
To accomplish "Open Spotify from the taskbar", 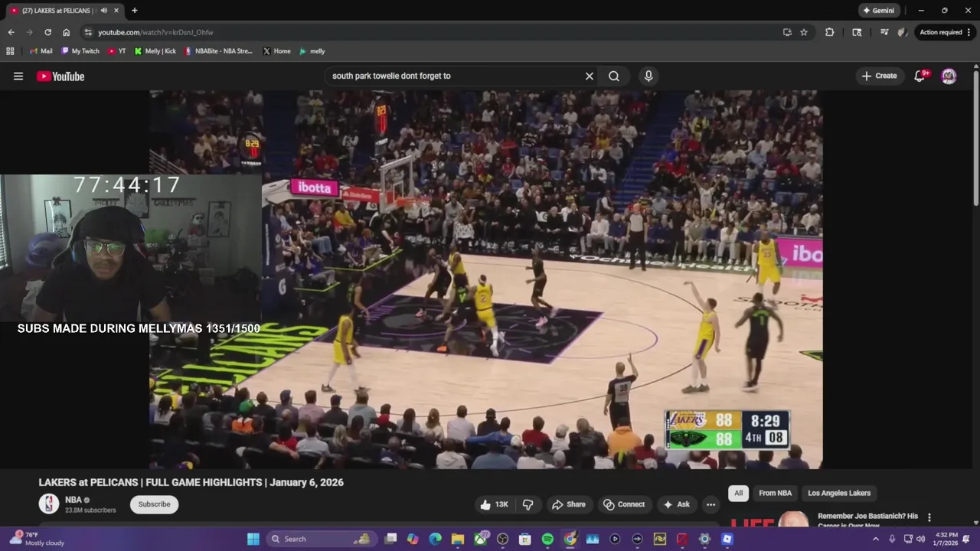I will [x=547, y=539].
